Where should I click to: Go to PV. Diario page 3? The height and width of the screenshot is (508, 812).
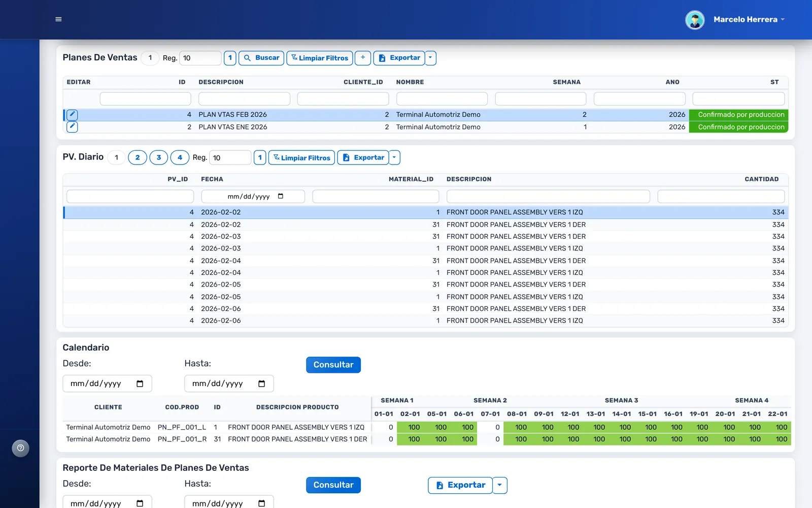pyautogui.click(x=159, y=157)
